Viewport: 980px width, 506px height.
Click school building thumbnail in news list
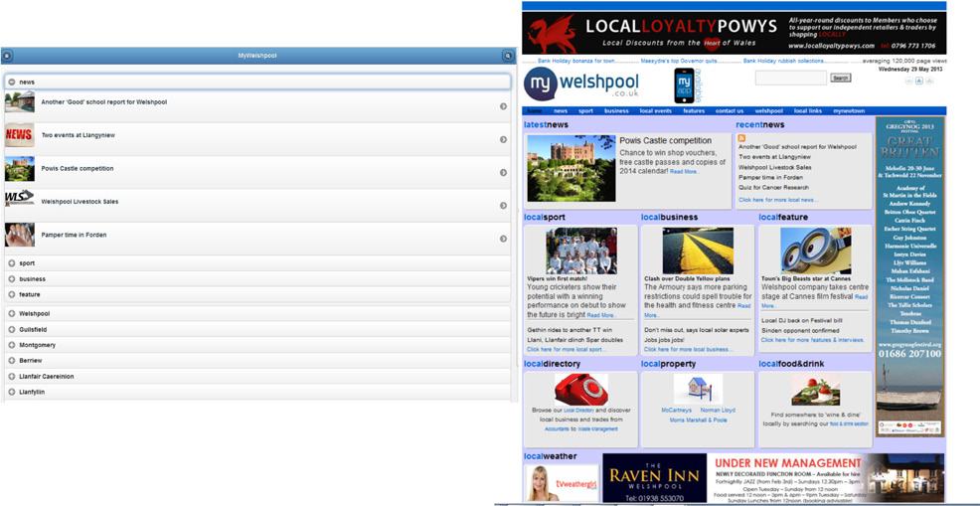(x=19, y=101)
